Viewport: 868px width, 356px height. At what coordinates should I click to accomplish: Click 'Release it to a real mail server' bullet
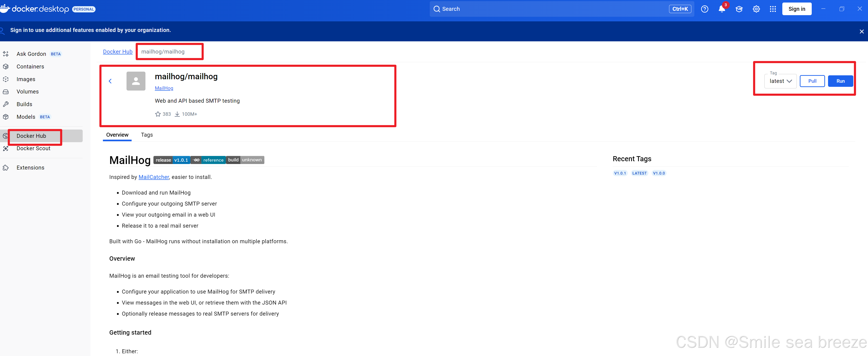pos(160,226)
